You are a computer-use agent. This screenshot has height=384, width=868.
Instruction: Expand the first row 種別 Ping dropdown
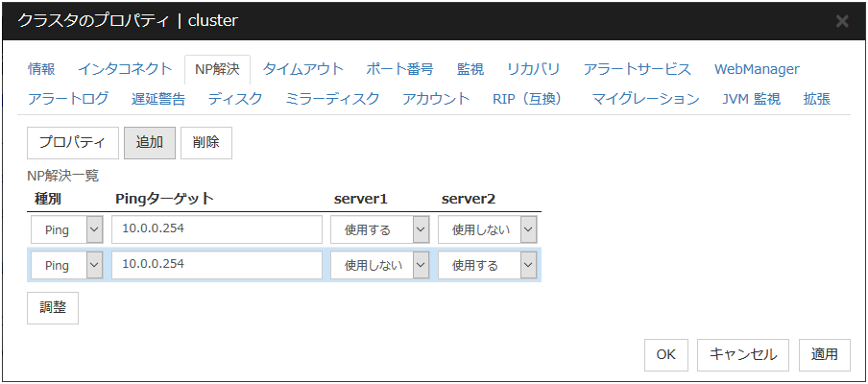click(x=66, y=230)
